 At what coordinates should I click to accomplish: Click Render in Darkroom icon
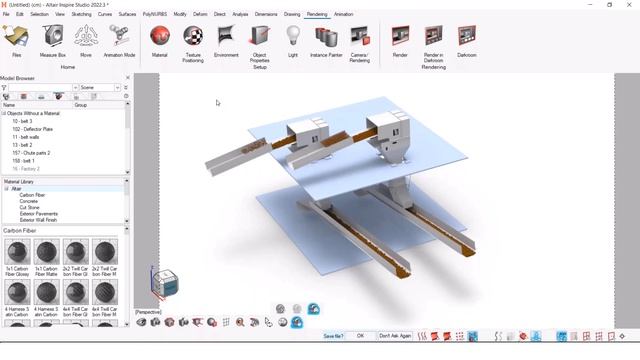point(433,43)
